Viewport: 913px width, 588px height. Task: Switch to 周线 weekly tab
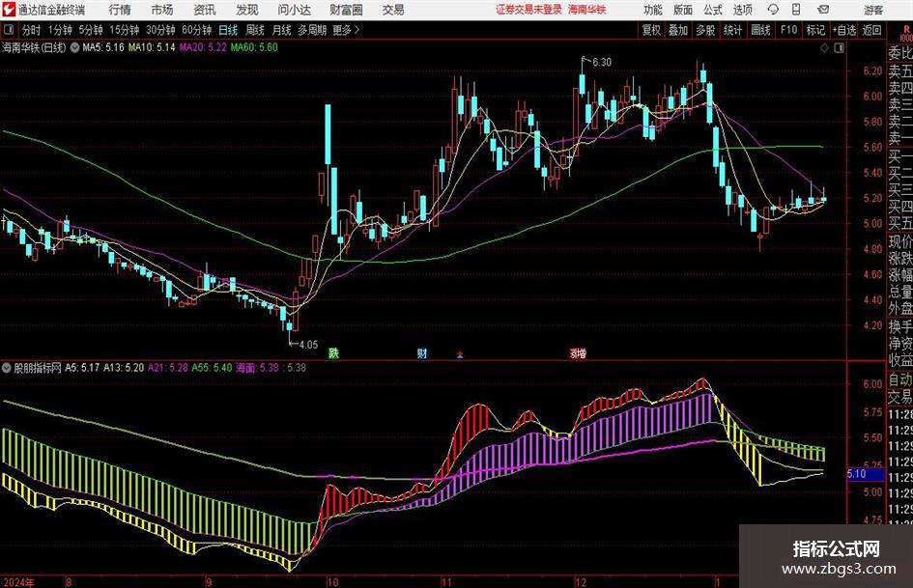[x=255, y=30]
